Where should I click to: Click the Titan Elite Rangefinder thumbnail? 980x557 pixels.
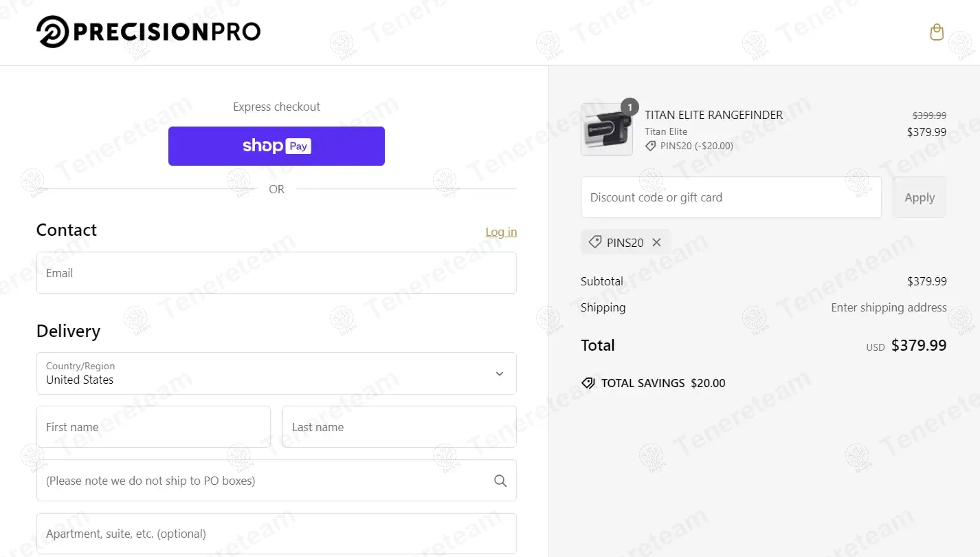pos(606,130)
